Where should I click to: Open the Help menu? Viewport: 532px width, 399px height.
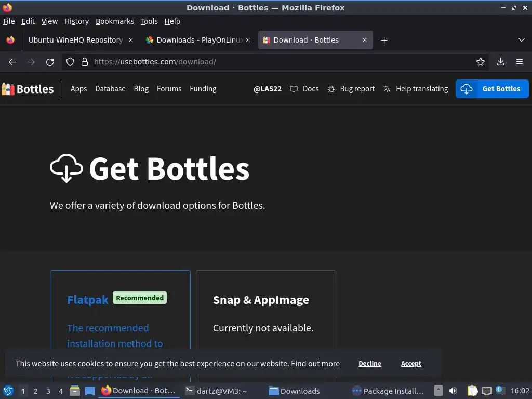(172, 21)
